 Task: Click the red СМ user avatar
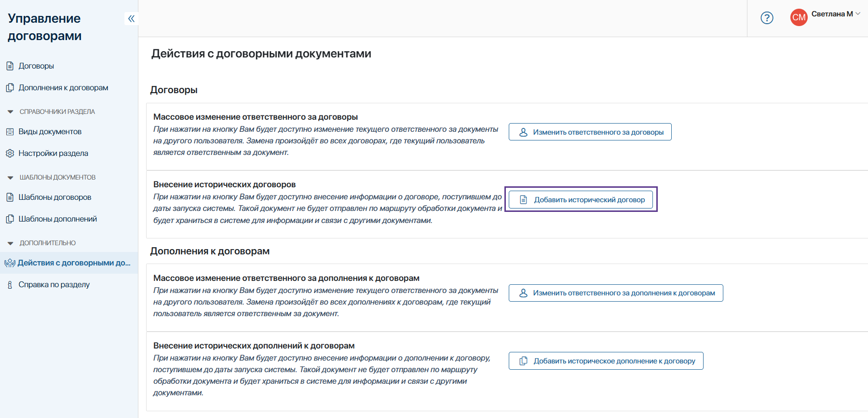[x=799, y=17]
